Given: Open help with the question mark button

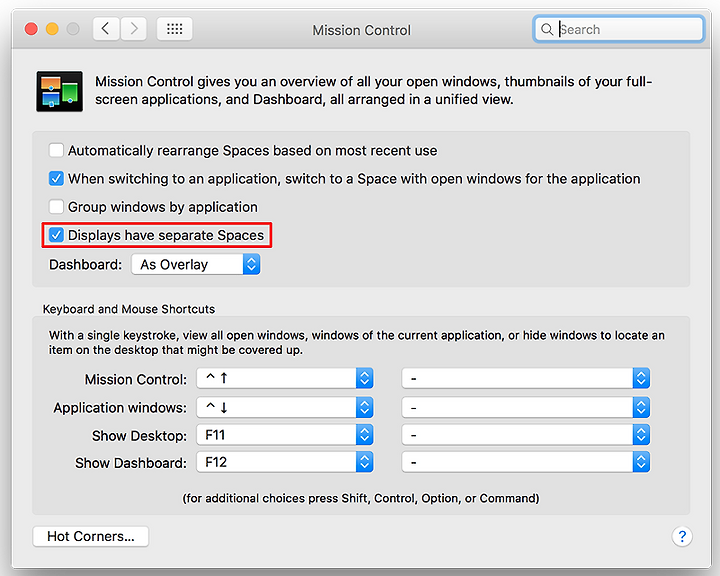Looking at the screenshot, I should (682, 536).
